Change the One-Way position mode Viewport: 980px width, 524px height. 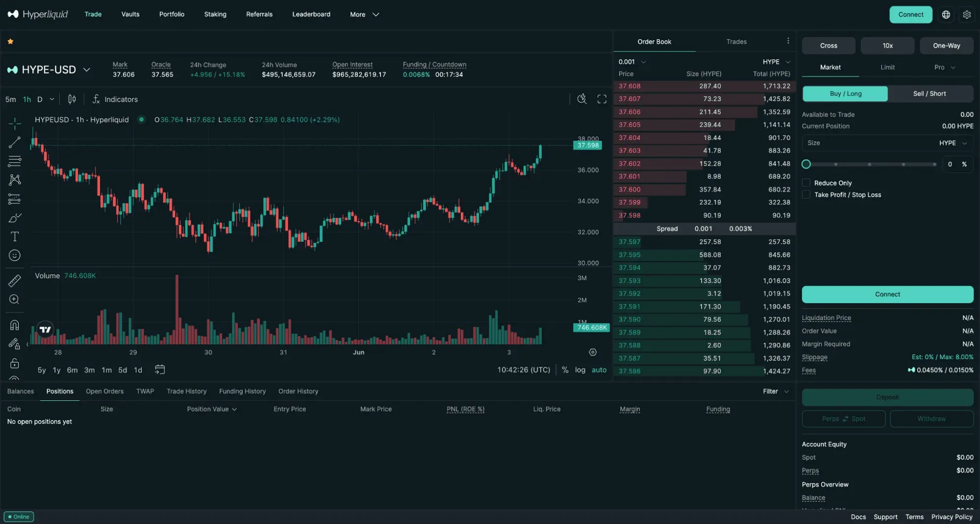click(946, 46)
